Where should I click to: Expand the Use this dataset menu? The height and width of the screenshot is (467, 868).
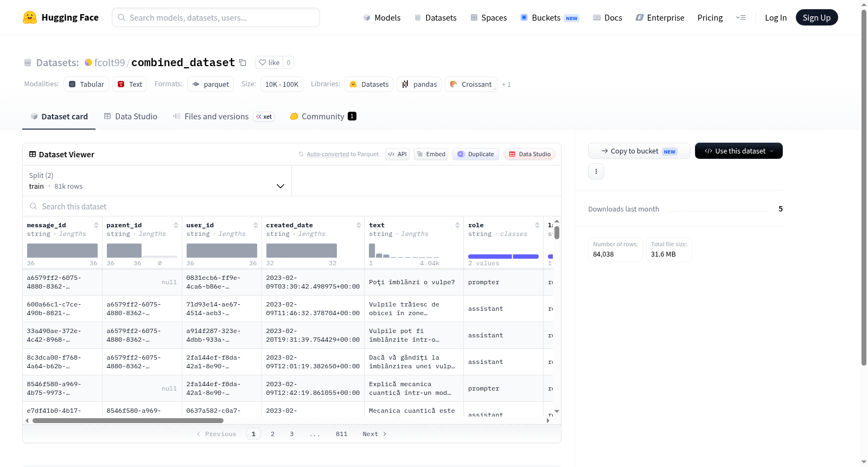pos(738,151)
